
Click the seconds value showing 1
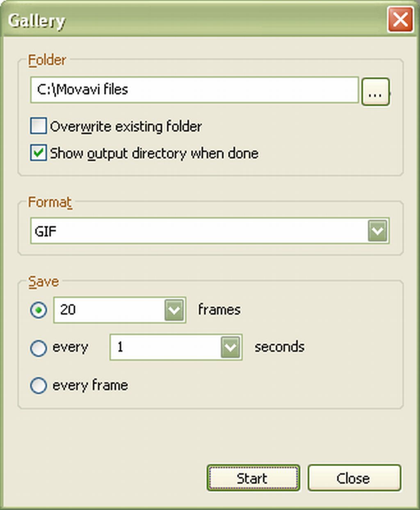(x=156, y=347)
